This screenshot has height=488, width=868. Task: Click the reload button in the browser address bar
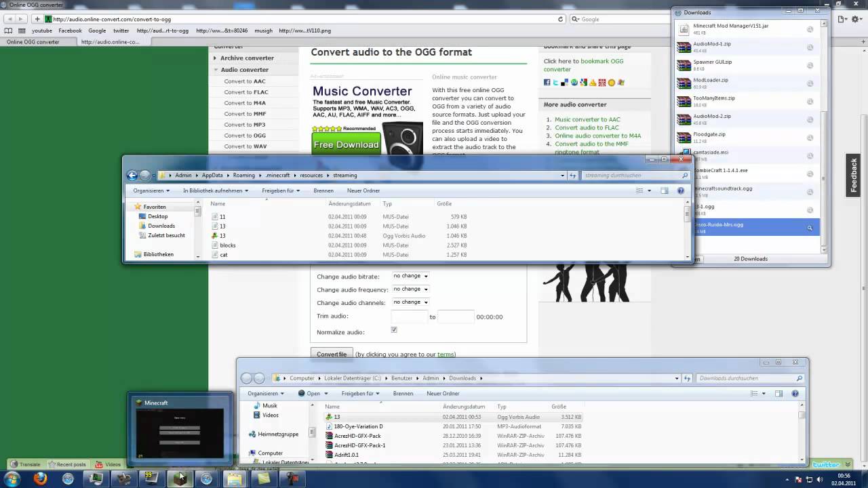[560, 19]
